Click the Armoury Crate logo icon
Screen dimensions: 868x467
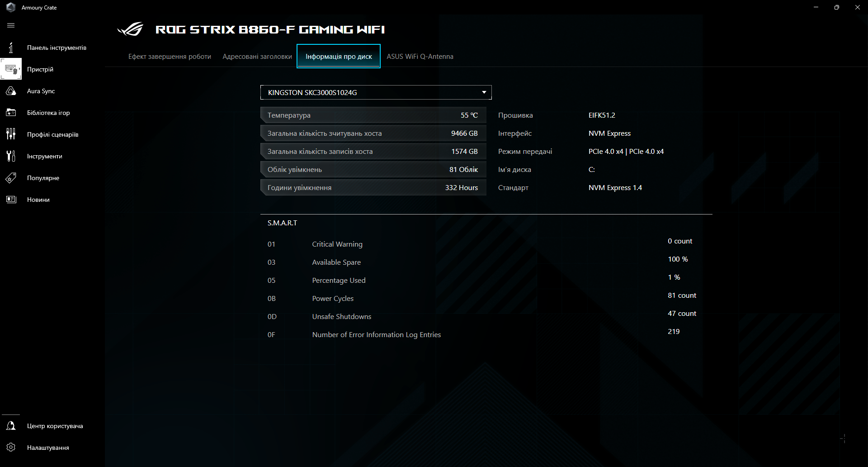click(11, 7)
